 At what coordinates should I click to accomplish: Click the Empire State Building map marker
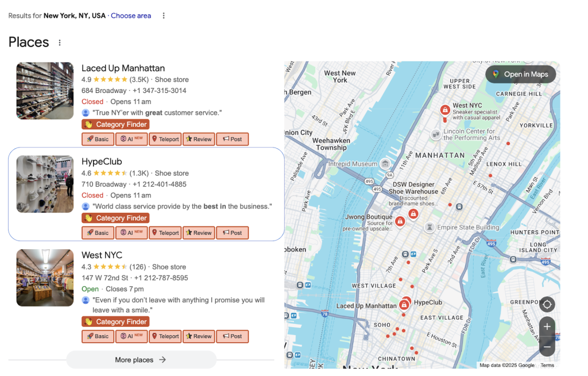coord(430,227)
